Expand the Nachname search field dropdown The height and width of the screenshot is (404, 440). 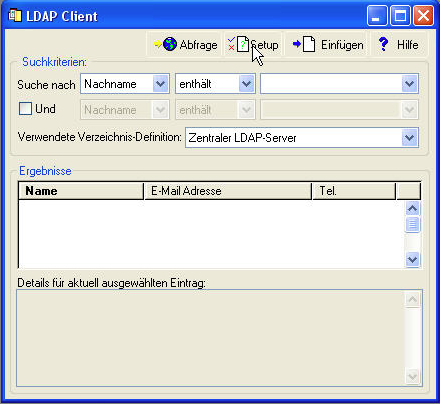160,84
